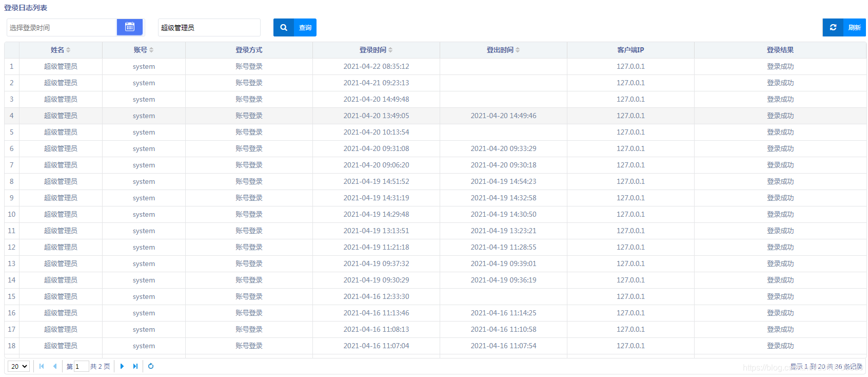Reload table via pagination refresh icon

151,366
